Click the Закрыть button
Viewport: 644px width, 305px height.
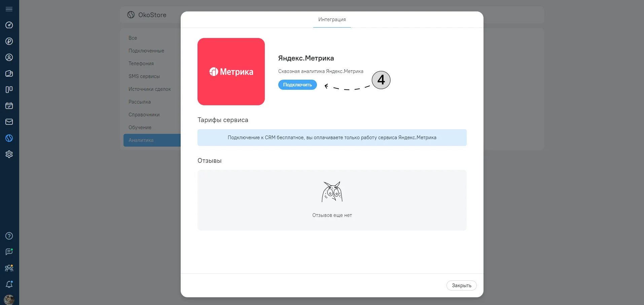462,285
